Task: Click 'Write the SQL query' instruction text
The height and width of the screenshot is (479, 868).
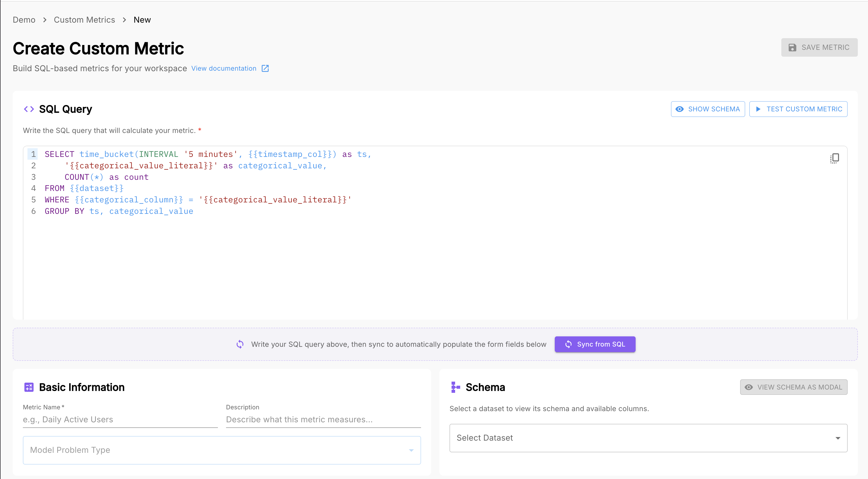Action: (x=110, y=131)
